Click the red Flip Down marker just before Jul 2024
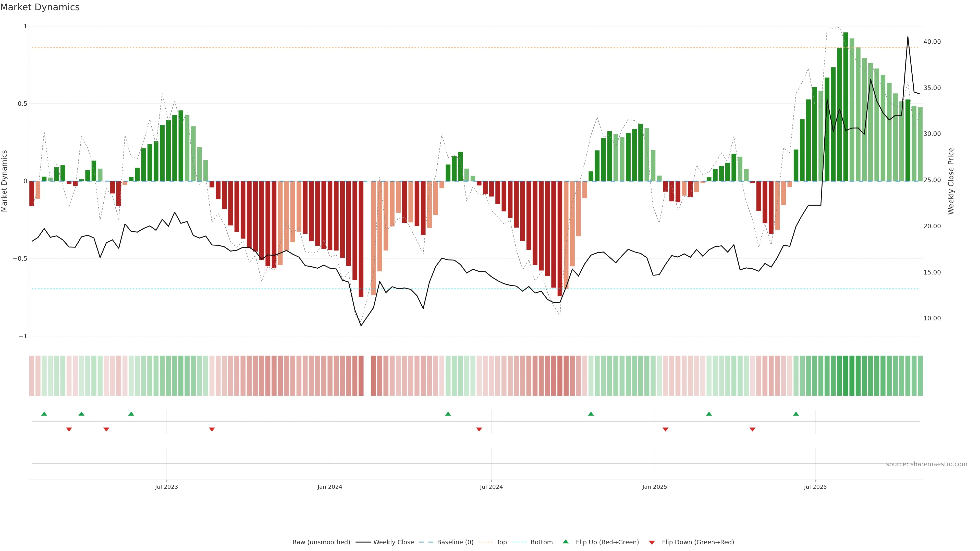Viewport: 980px width, 551px height. pyautogui.click(x=479, y=429)
